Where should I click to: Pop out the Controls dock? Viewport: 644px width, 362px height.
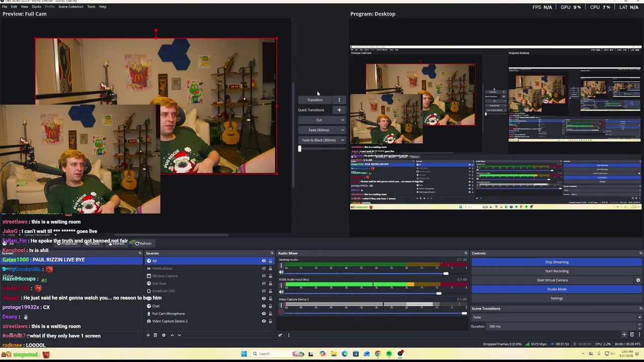[x=640, y=253]
